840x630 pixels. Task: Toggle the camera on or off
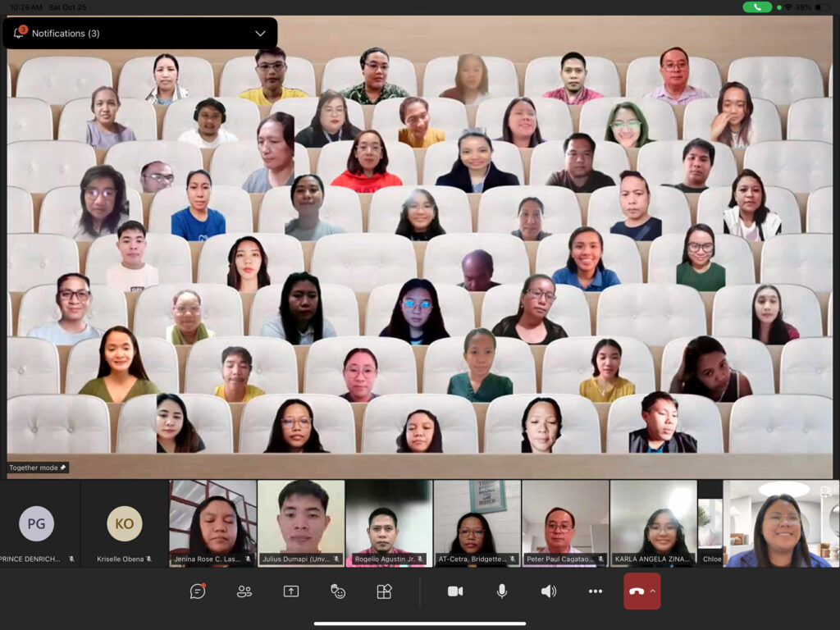(x=455, y=591)
